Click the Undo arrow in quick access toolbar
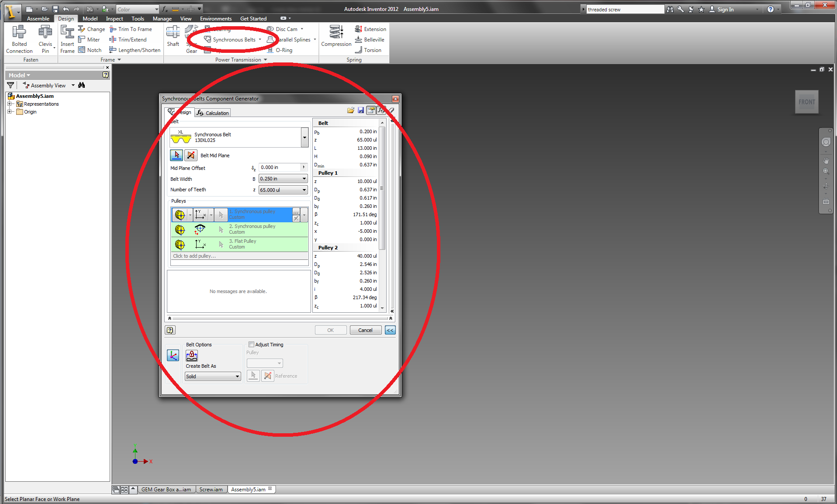Image resolution: width=837 pixels, height=504 pixels. (x=66, y=9)
